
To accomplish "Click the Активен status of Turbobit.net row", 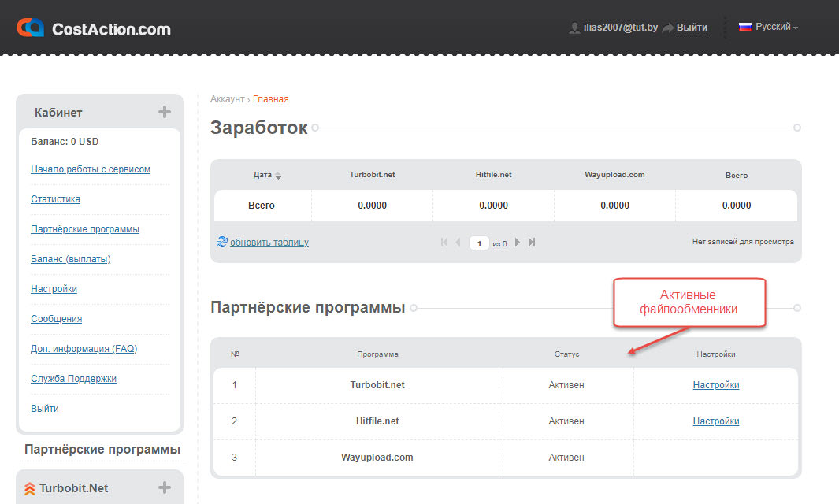I will 566,384.
